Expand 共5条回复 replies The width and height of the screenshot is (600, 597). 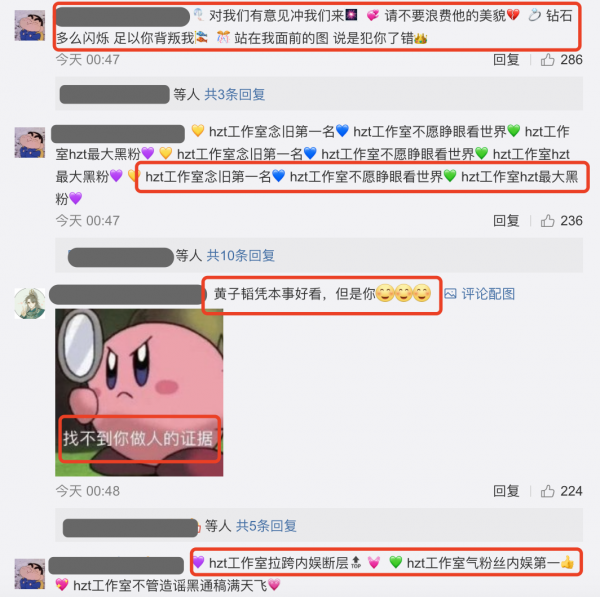(266, 526)
